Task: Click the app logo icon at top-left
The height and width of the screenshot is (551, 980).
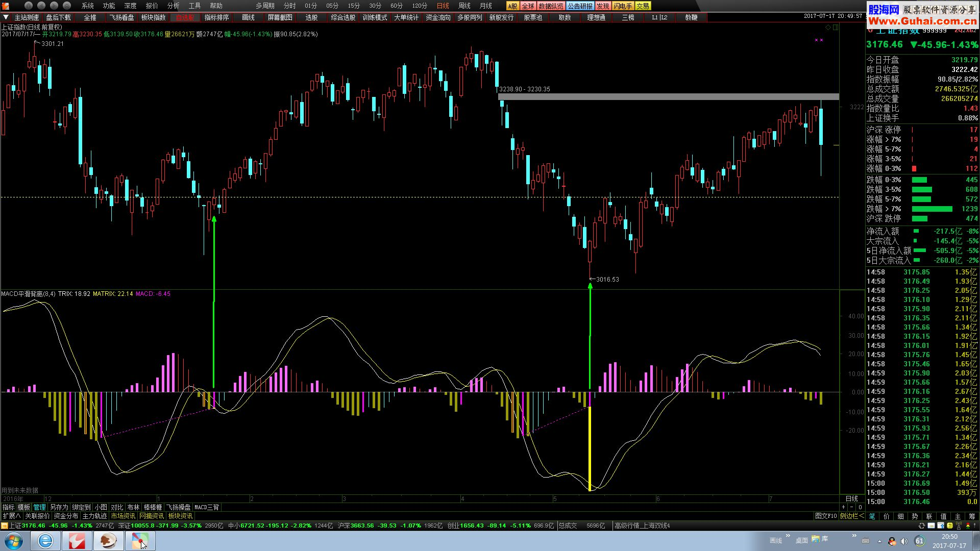Action: tap(6, 6)
